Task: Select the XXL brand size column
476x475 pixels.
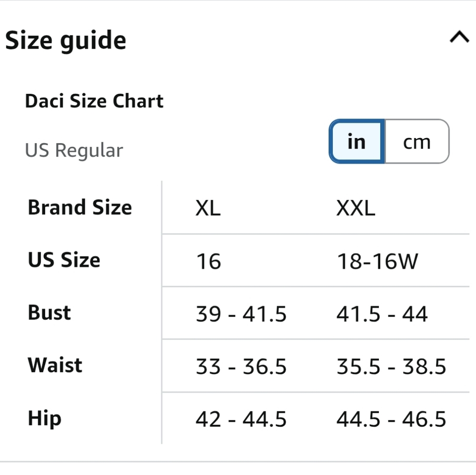Action: 356,208
